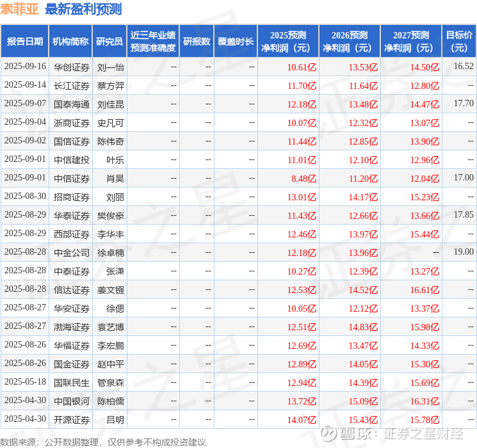Click the 机构简称 column header
The image size is (477, 448).
point(70,42)
